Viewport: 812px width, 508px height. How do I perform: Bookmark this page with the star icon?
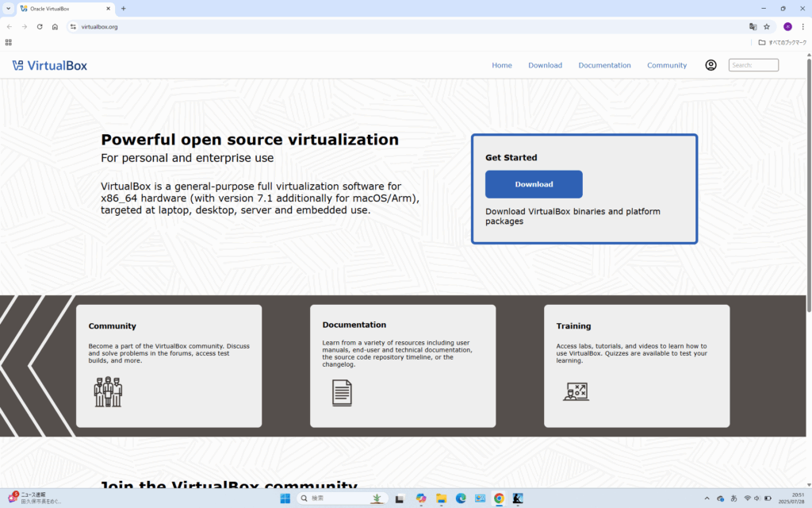(767, 26)
